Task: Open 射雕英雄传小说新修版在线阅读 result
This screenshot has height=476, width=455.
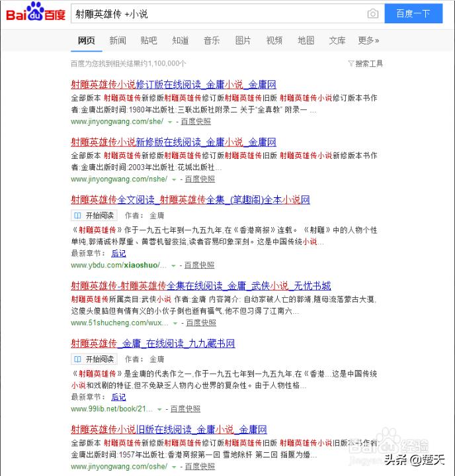Action: pos(173,142)
